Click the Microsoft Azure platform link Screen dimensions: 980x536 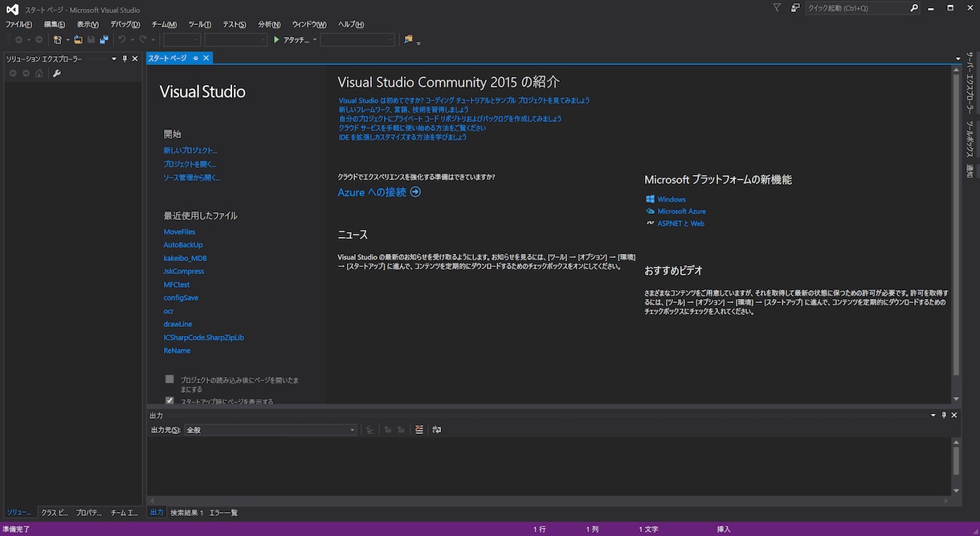pyautogui.click(x=681, y=211)
